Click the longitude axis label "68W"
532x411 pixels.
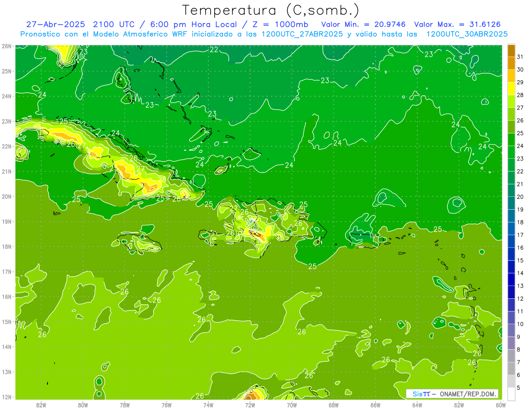click(x=334, y=405)
